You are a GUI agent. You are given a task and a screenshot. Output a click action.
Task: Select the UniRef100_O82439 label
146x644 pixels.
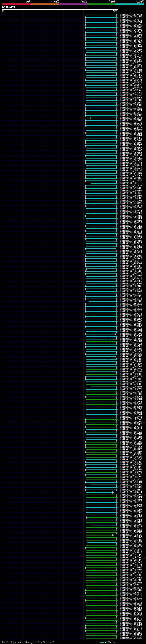point(131,354)
